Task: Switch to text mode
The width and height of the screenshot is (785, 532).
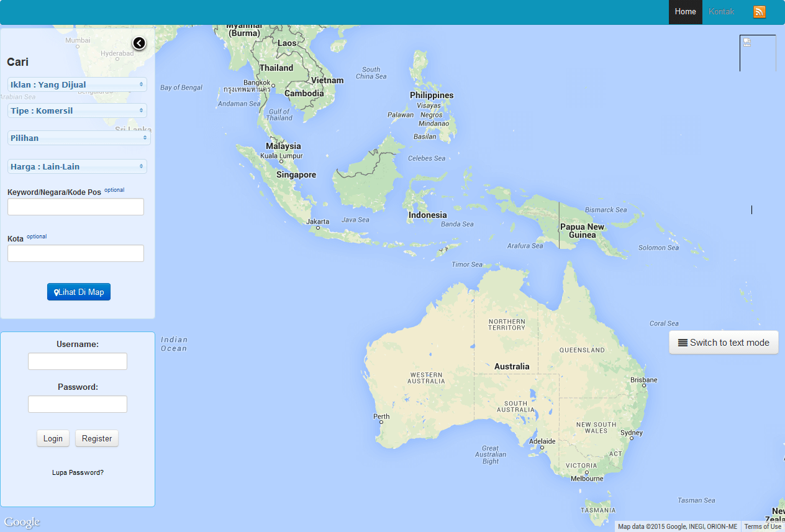Action: [724, 343]
